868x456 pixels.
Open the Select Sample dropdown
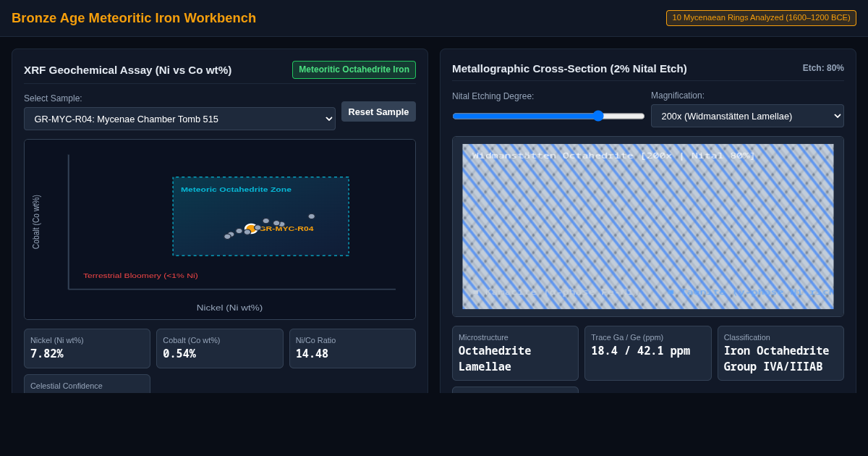pyautogui.click(x=179, y=119)
